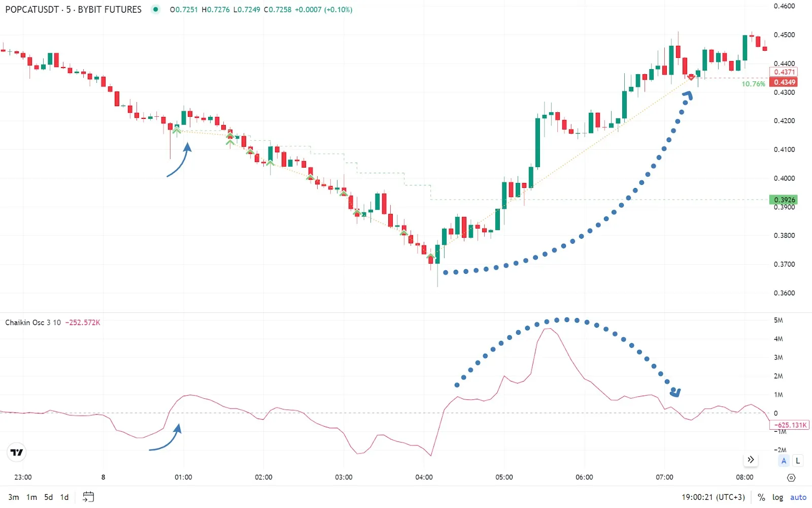Enable the L log scale button
812x508 pixels.
click(x=798, y=461)
